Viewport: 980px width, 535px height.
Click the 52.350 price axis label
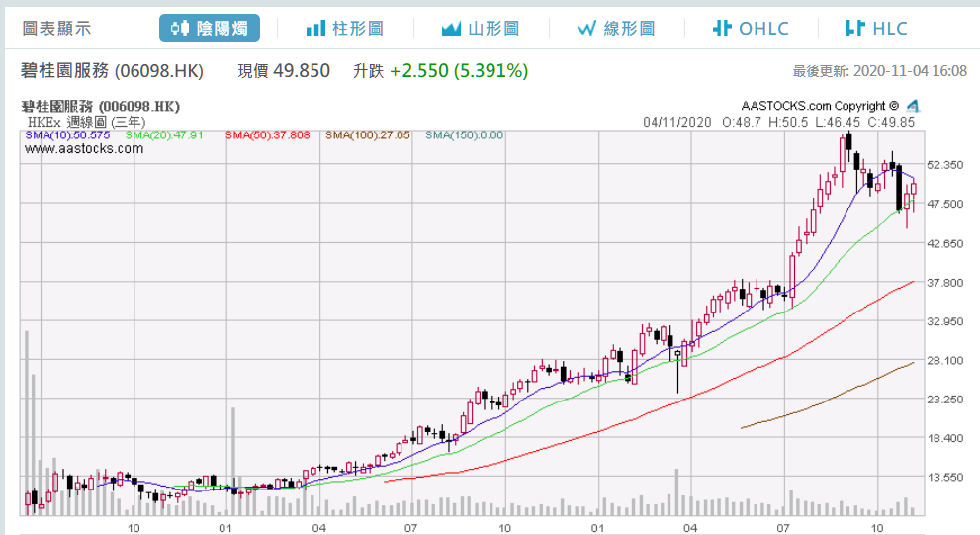point(945,165)
